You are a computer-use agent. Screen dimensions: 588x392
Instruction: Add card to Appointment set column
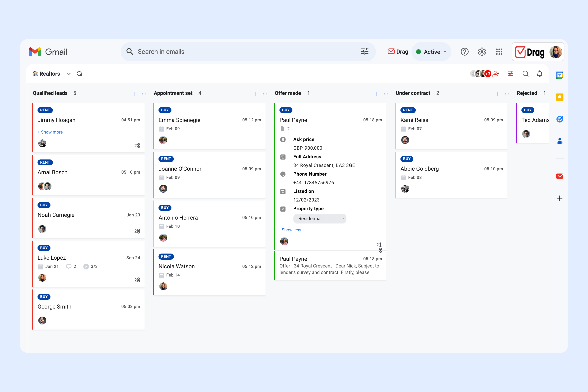[256, 94]
